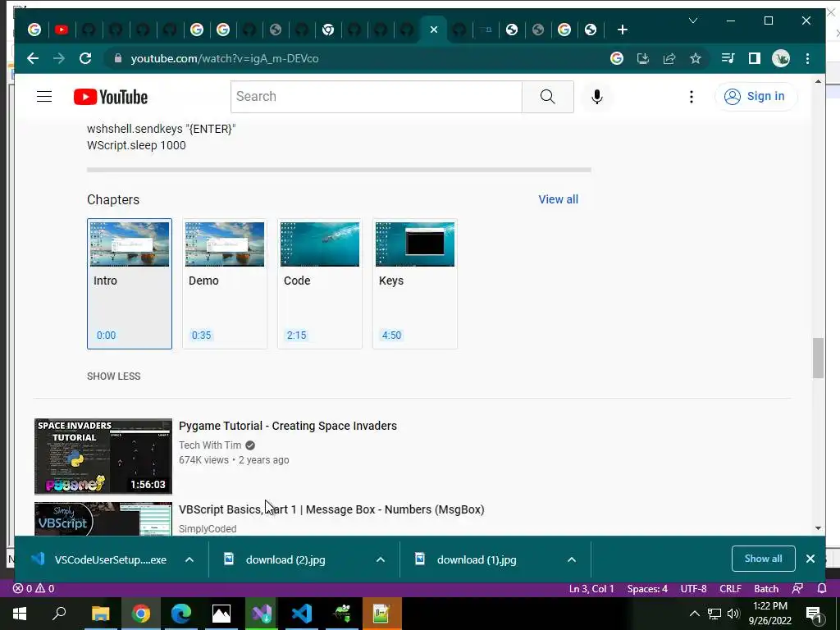The height and width of the screenshot is (630, 840).
Task: Open the Keys chapter
Action: tap(415, 283)
